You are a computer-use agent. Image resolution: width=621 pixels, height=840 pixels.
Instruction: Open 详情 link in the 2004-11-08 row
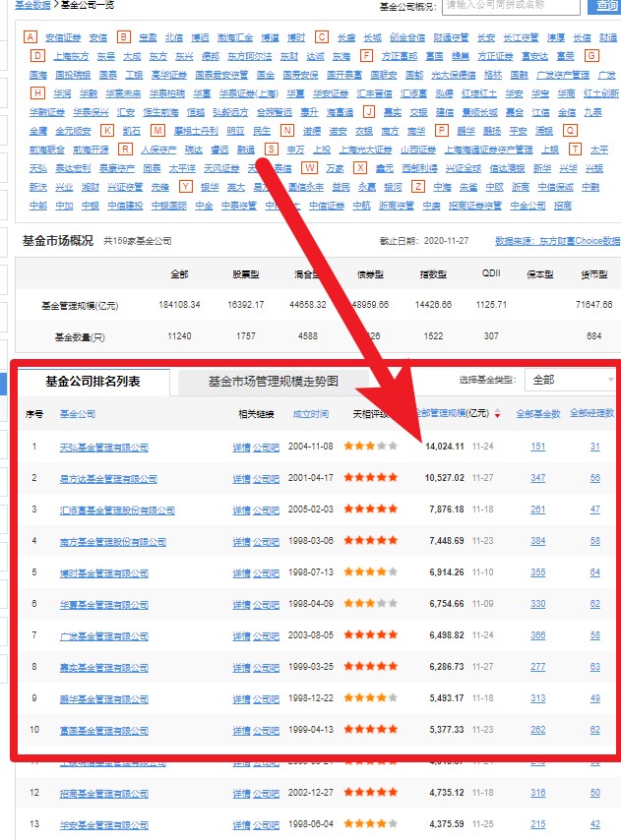point(241,448)
